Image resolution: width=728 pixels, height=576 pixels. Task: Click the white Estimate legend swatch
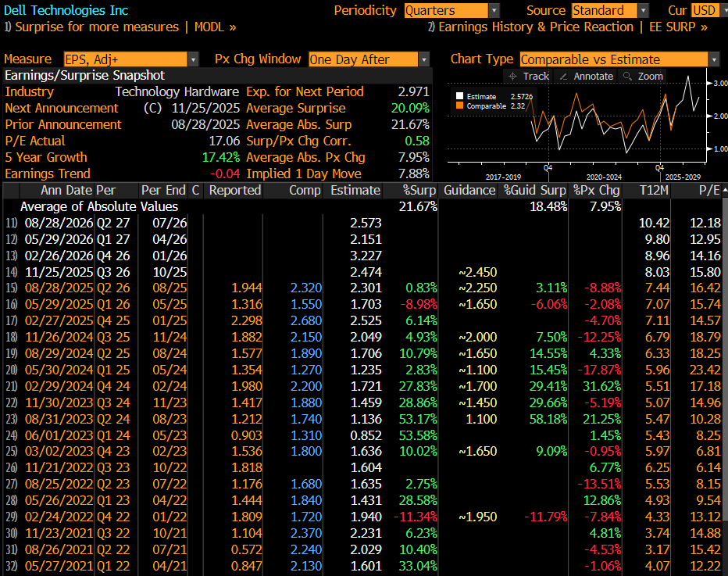(459, 96)
